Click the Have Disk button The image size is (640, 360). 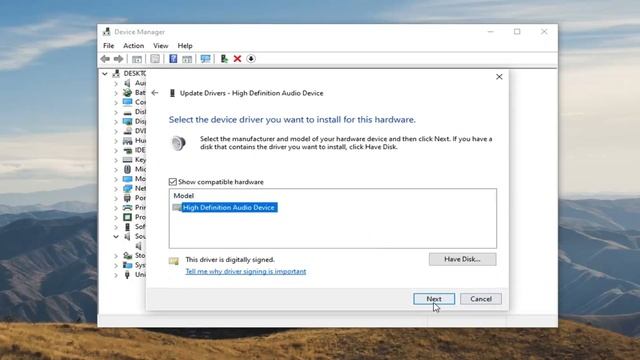point(462,259)
